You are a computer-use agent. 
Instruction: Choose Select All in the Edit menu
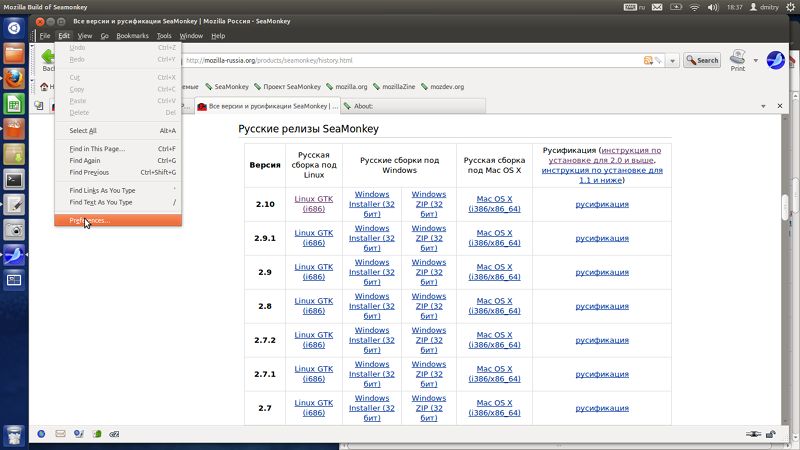click(x=118, y=131)
